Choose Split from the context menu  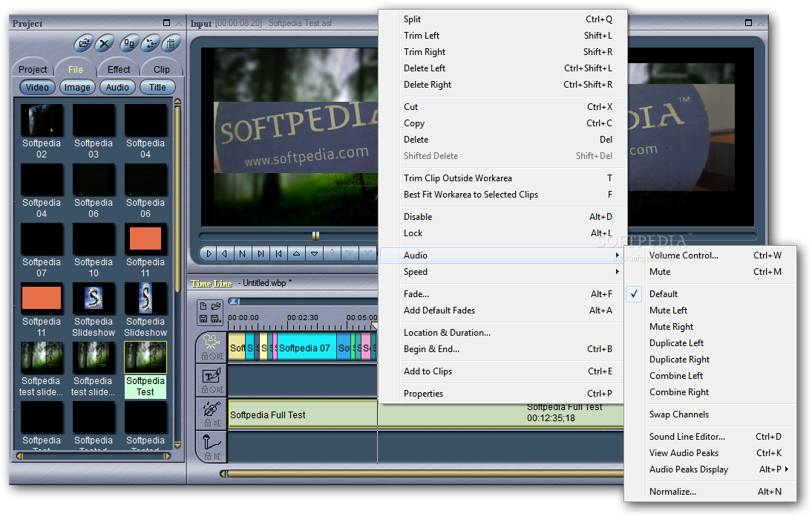coord(503,19)
